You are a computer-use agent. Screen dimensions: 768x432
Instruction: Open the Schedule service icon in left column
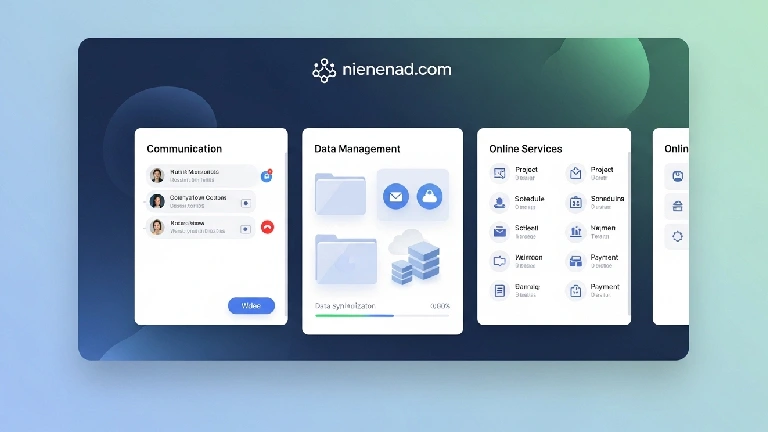pos(499,203)
